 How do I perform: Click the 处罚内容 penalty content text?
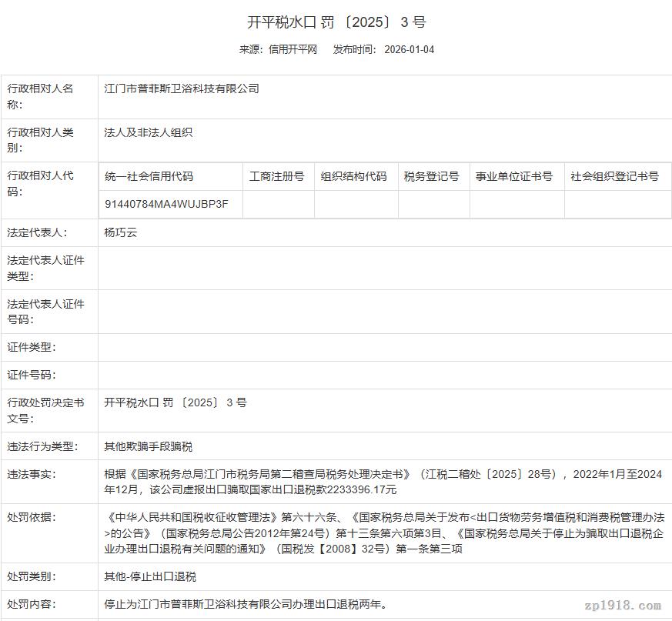246,604
